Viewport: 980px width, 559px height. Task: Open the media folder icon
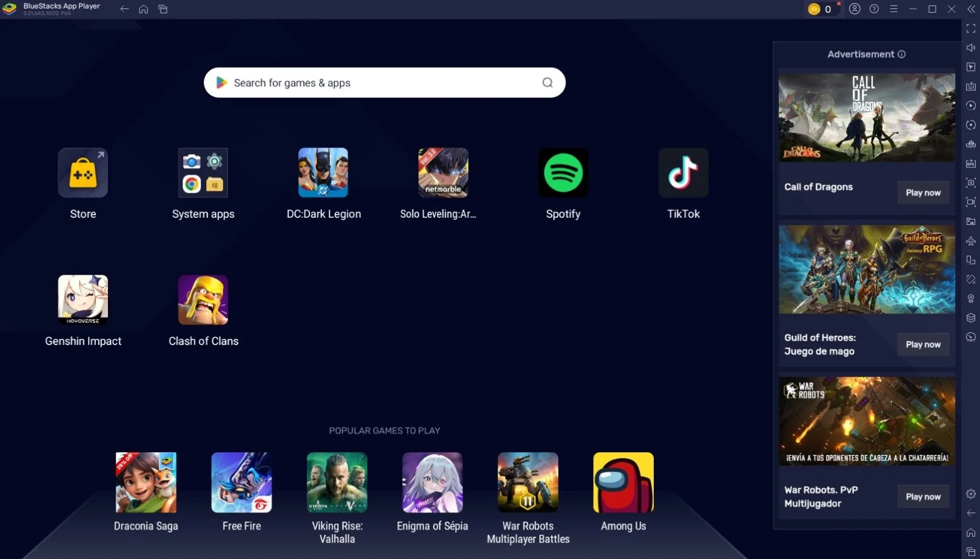click(971, 221)
